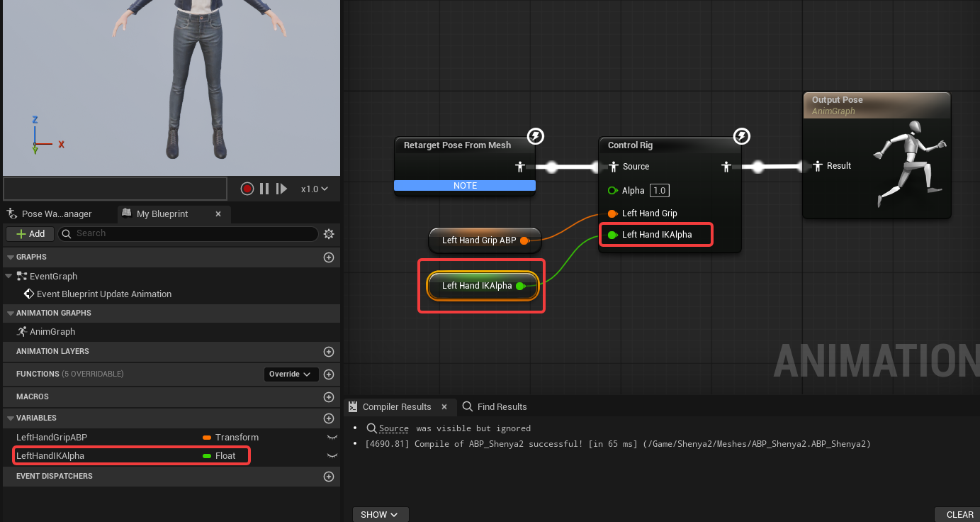980x522 pixels.
Task: Collapse the ANIMATION GRAPHS section
Action: pos(9,313)
